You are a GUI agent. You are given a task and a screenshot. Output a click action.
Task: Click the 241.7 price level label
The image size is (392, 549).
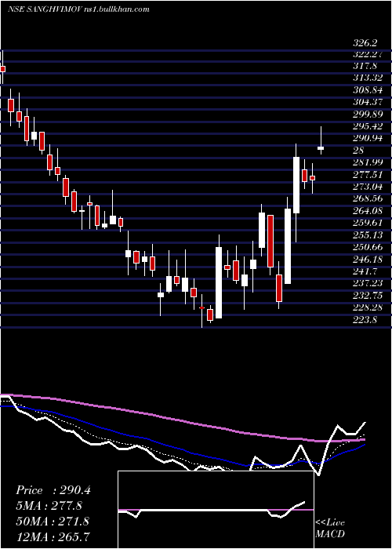365,271
